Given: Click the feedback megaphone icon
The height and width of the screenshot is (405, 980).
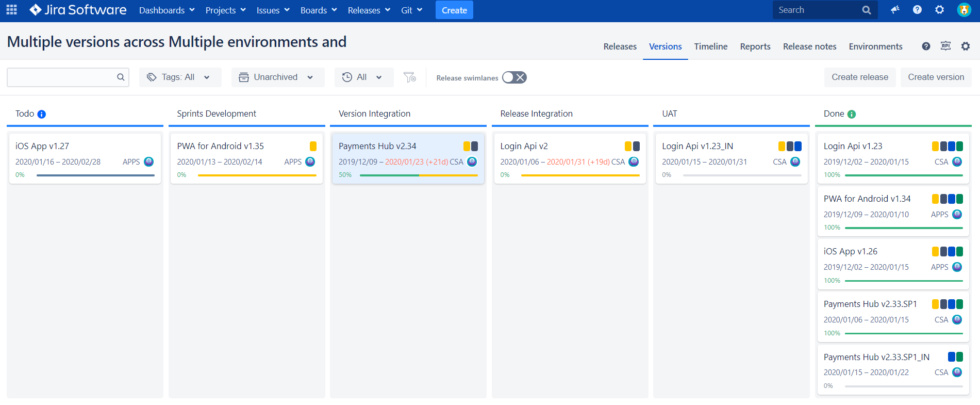Looking at the screenshot, I should click(895, 10).
